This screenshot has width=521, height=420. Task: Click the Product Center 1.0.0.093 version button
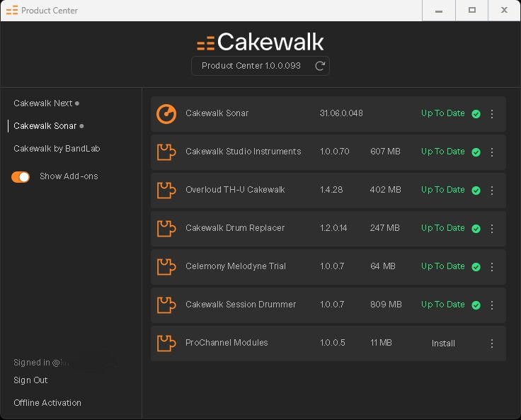[x=260, y=66]
